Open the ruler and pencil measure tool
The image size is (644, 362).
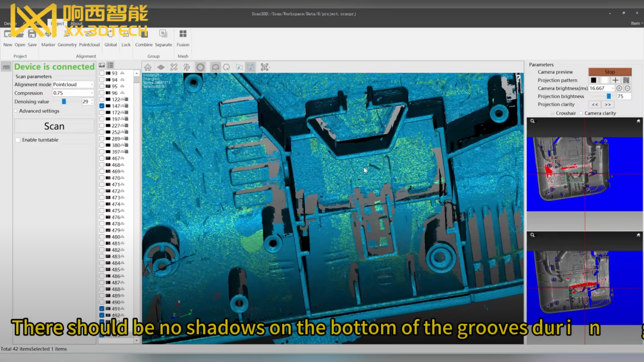click(x=174, y=67)
